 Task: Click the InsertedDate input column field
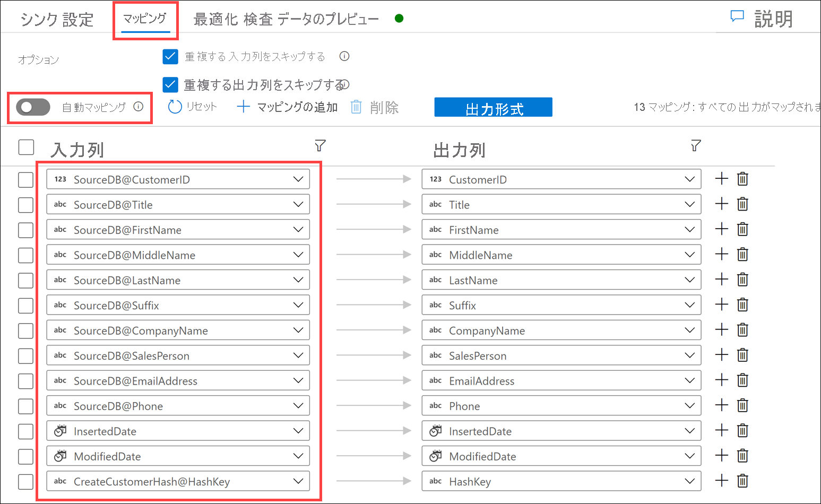pos(178,431)
